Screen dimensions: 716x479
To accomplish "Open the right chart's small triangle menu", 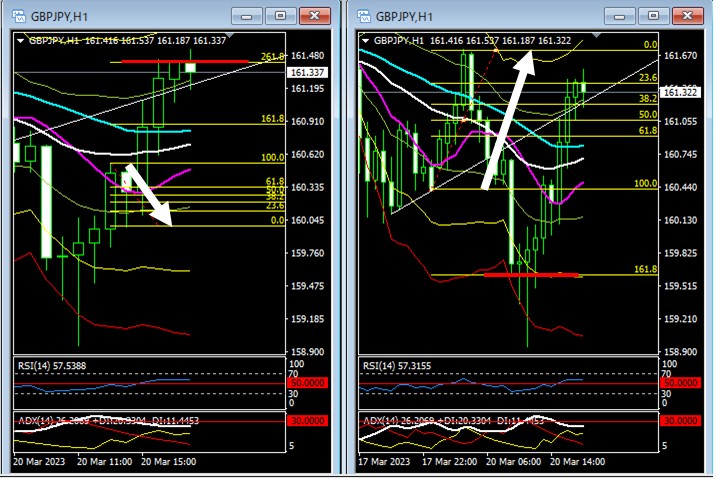I will click(366, 40).
